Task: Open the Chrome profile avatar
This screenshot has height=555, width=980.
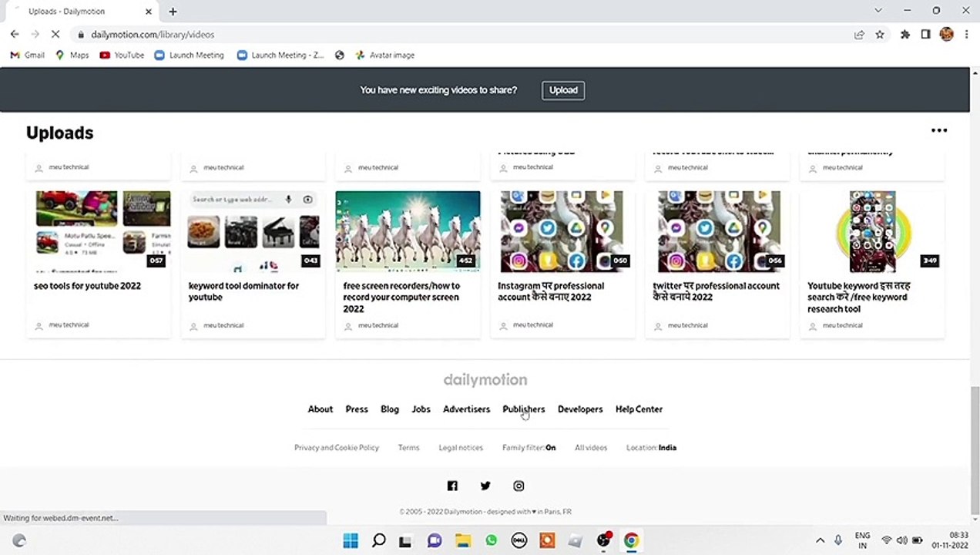Action: click(x=947, y=35)
